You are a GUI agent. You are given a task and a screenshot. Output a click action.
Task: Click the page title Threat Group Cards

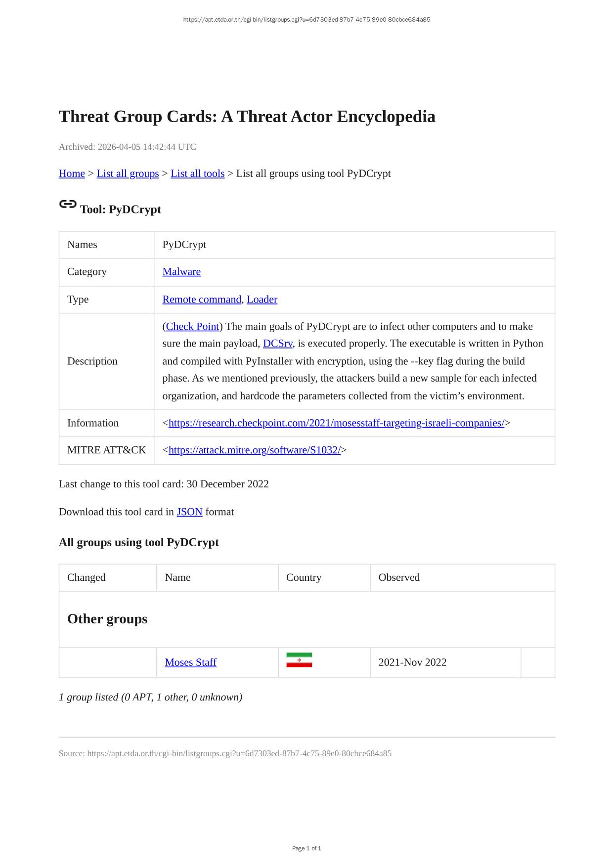click(247, 117)
